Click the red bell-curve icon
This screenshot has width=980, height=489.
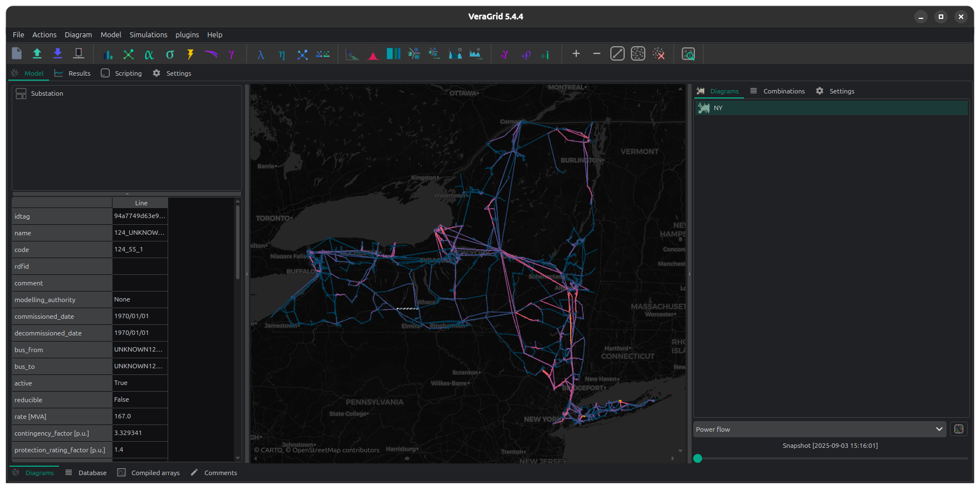point(373,55)
